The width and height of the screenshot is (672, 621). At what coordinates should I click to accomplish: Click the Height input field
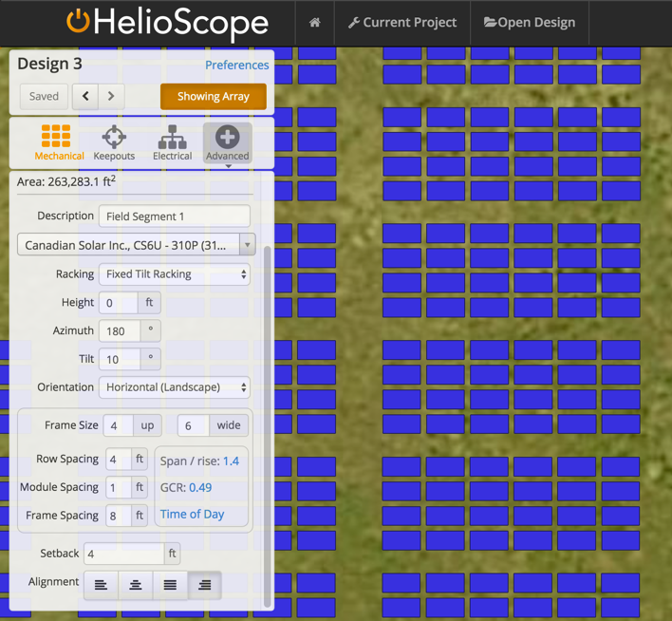pos(119,303)
